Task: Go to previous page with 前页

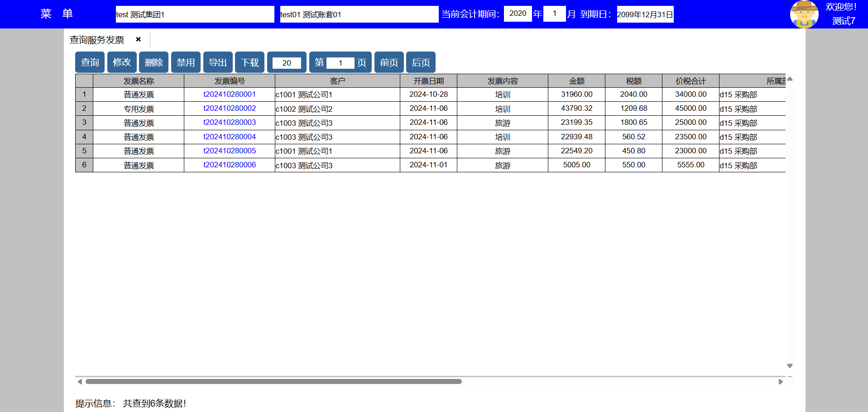Action: pyautogui.click(x=389, y=62)
